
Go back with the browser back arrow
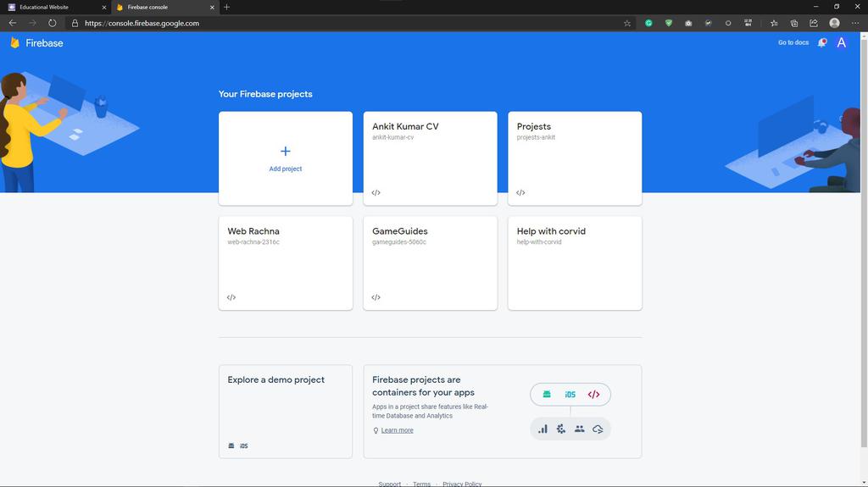coord(12,23)
